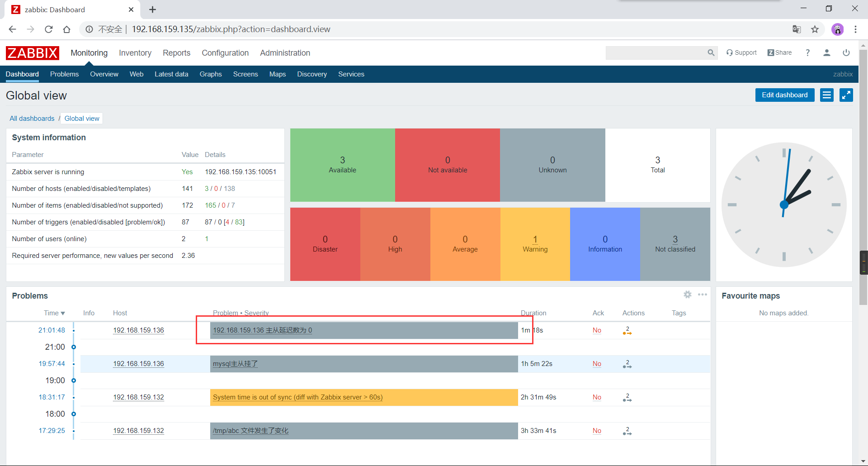Click the translate page icon
Screen dimensions: 868x466
(x=797, y=29)
